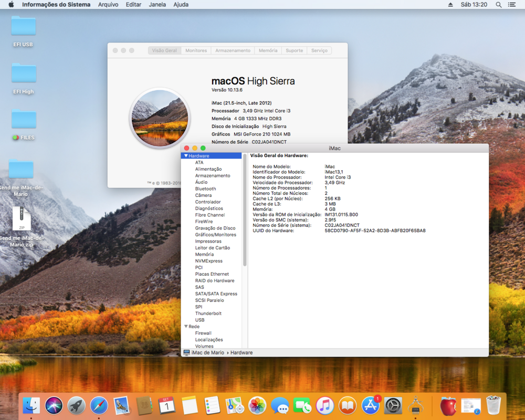Select Gráficos/Monitores in the sidebar
This screenshot has height=420, width=525.
point(215,235)
